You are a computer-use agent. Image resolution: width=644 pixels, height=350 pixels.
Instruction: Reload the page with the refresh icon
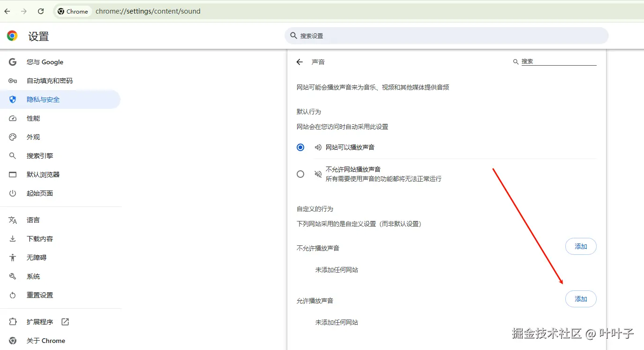tap(41, 11)
